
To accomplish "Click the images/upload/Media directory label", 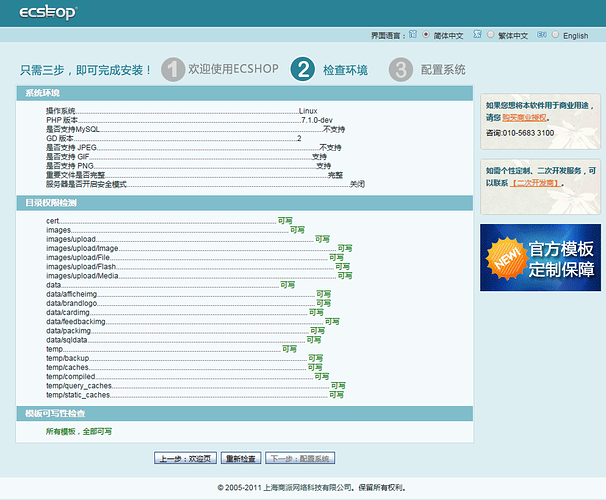I will tap(82, 276).
